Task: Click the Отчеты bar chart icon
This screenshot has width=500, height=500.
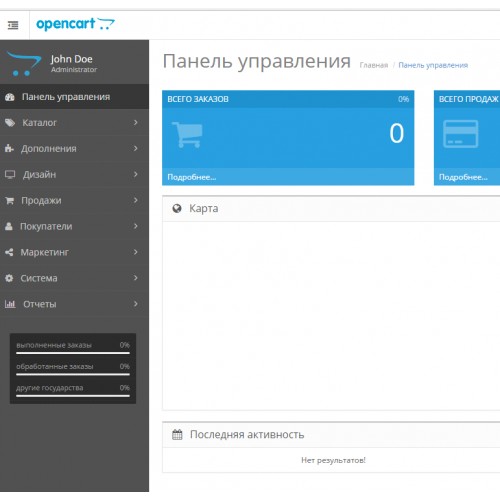Action: pyautogui.click(x=10, y=304)
